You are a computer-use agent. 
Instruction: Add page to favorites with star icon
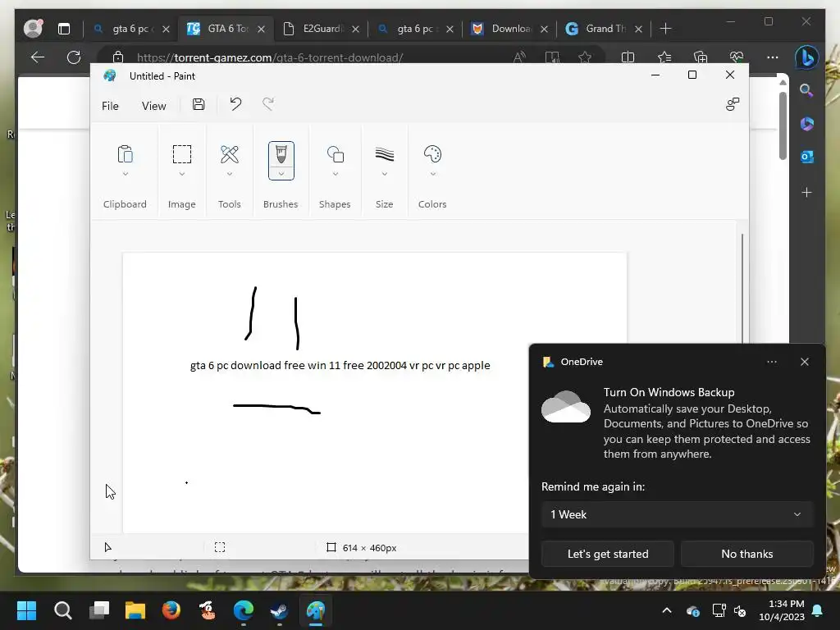[585, 57]
